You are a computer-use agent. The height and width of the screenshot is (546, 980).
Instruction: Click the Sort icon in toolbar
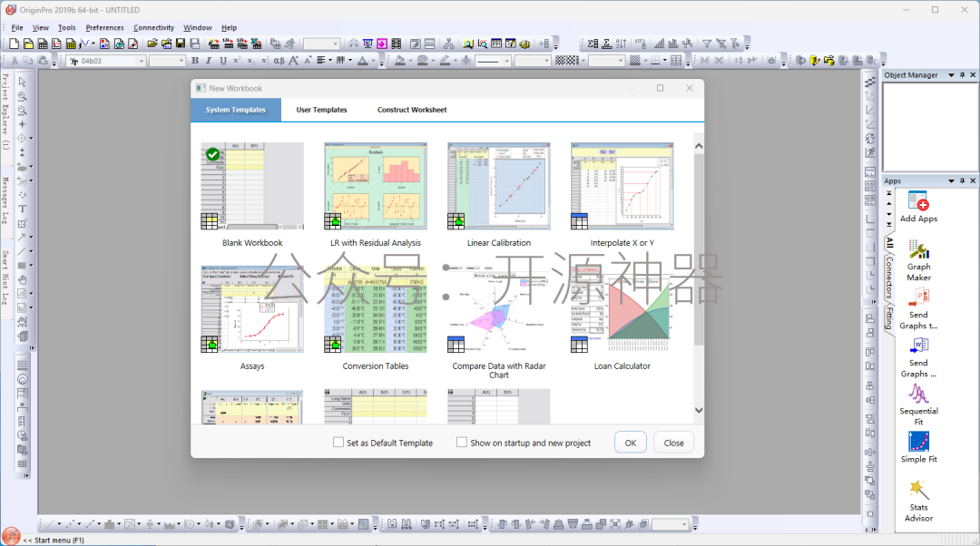621,44
